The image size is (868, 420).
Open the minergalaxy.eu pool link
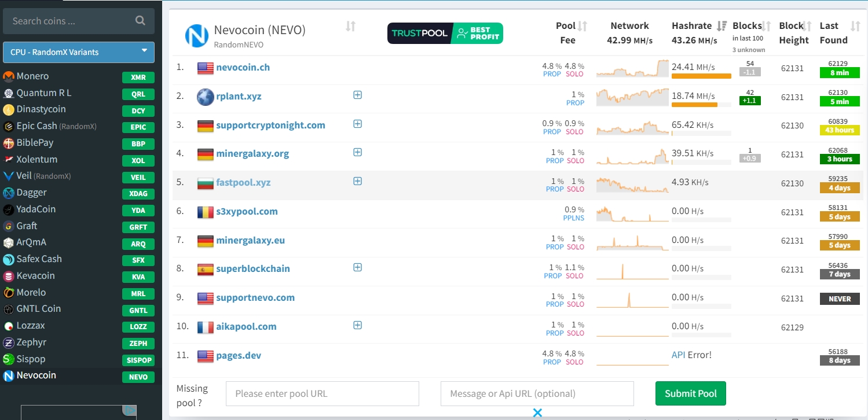coord(250,240)
